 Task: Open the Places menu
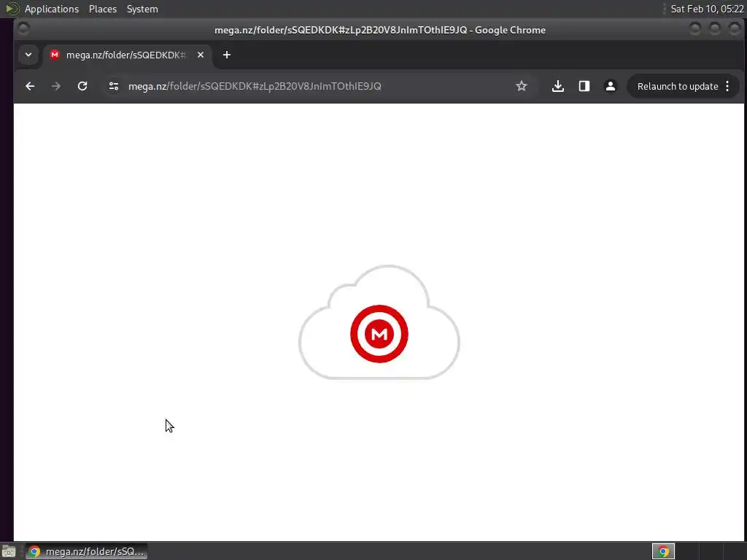[x=103, y=9]
